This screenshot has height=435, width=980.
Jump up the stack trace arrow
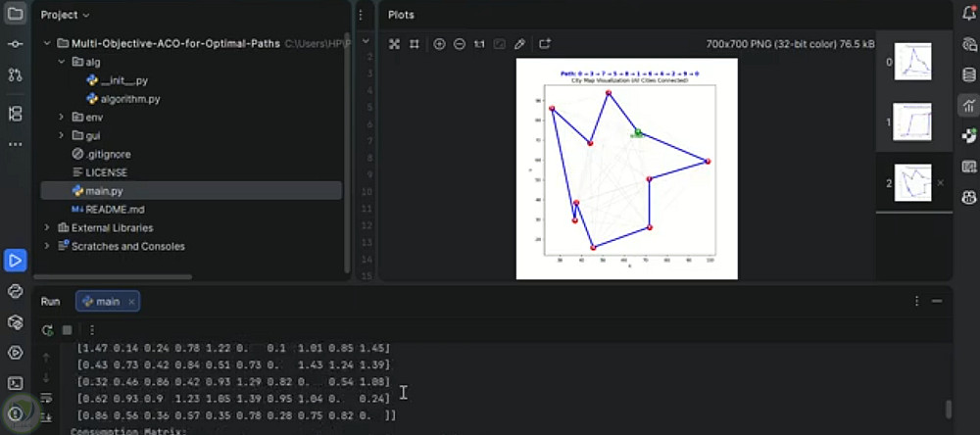46,358
